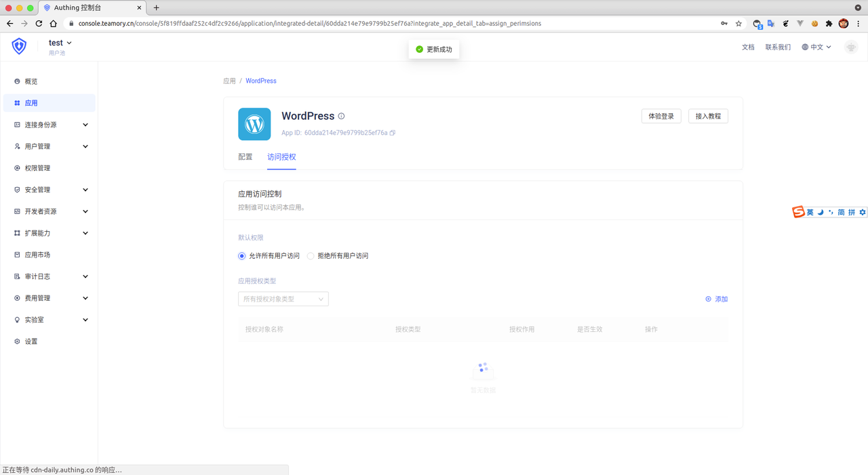The height and width of the screenshot is (475, 868).
Task: Click the robot avatar in the header
Action: click(851, 47)
